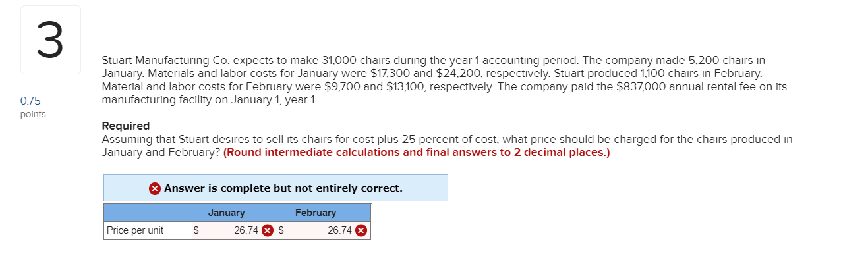Click the answer status banner text
The width and height of the screenshot is (868, 266).
click(283, 188)
